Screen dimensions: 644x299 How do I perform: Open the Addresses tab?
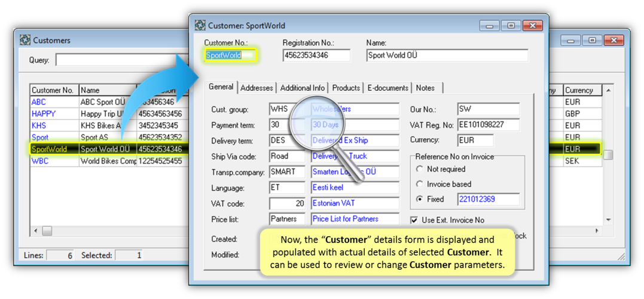point(257,88)
